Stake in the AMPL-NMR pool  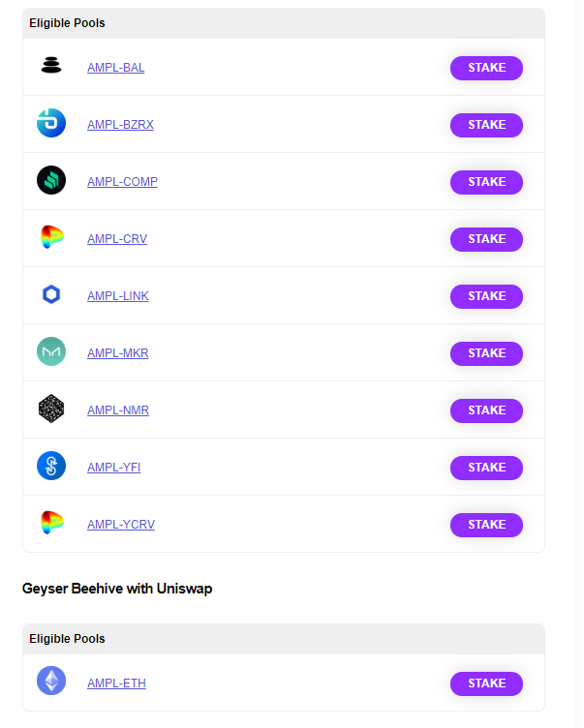coord(486,410)
